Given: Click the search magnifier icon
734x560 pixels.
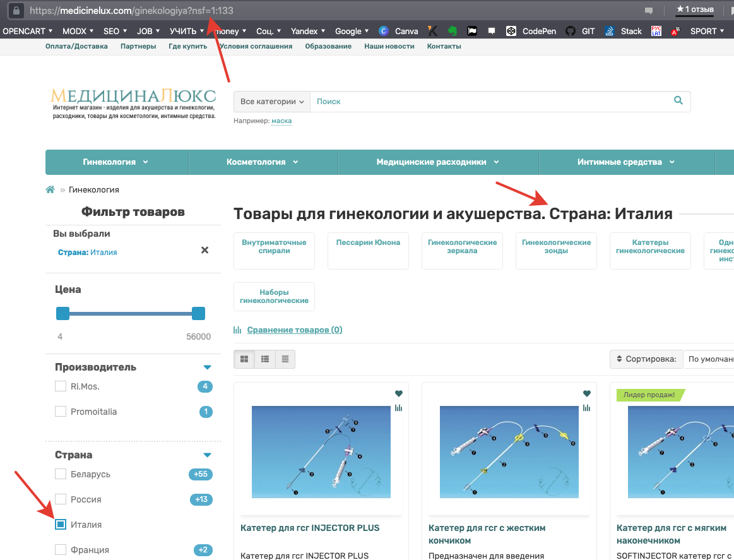Looking at the screenshot, I should (678, 100).
